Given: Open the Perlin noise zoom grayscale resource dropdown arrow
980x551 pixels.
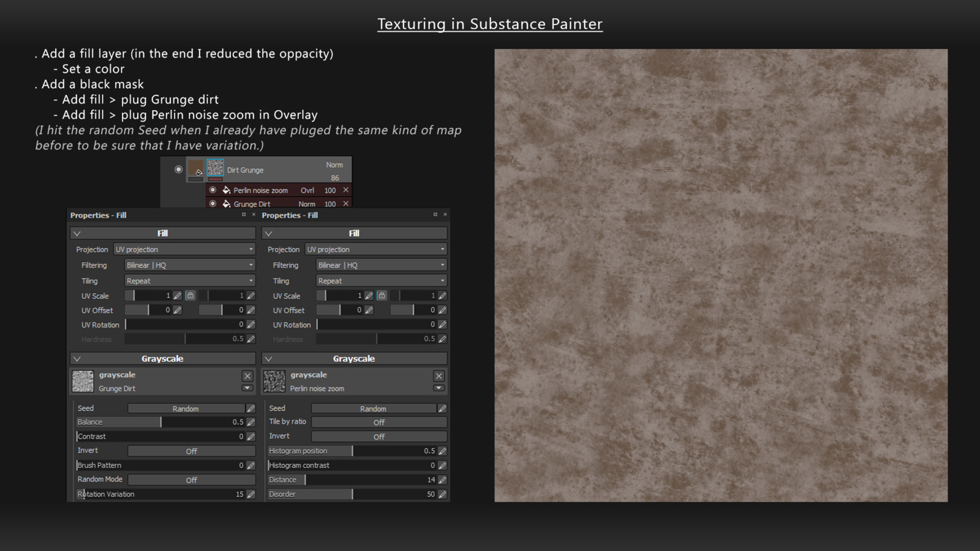Looking at the screenshot, I should [439, 388].
